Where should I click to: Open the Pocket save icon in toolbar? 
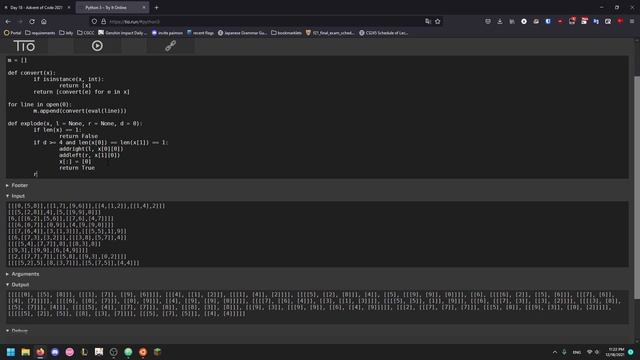tap(488, 21)
